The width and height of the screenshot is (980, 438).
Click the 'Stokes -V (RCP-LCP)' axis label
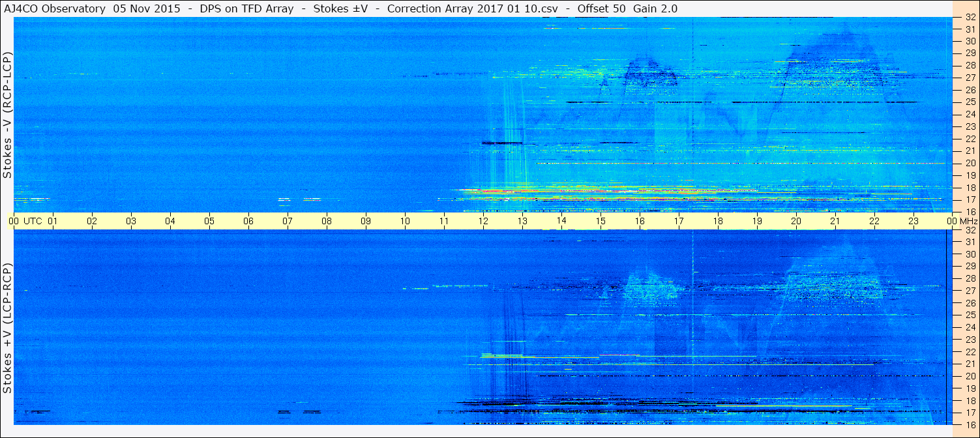[x=7, y=115]
